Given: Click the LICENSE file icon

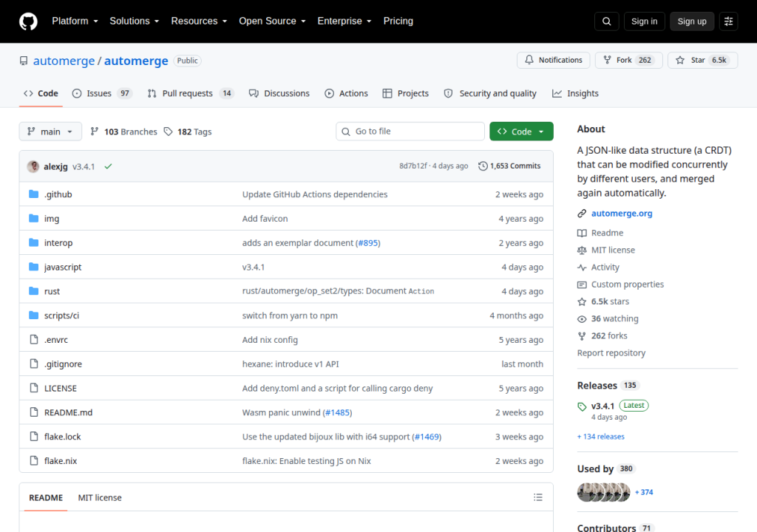Looking at the screenshot, I should 34,388.
